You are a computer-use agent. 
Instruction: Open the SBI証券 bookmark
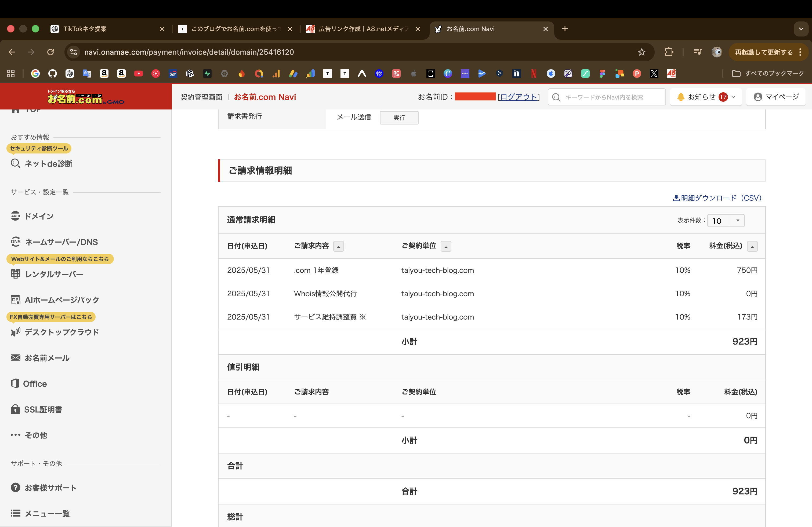[x=173, y=73]
